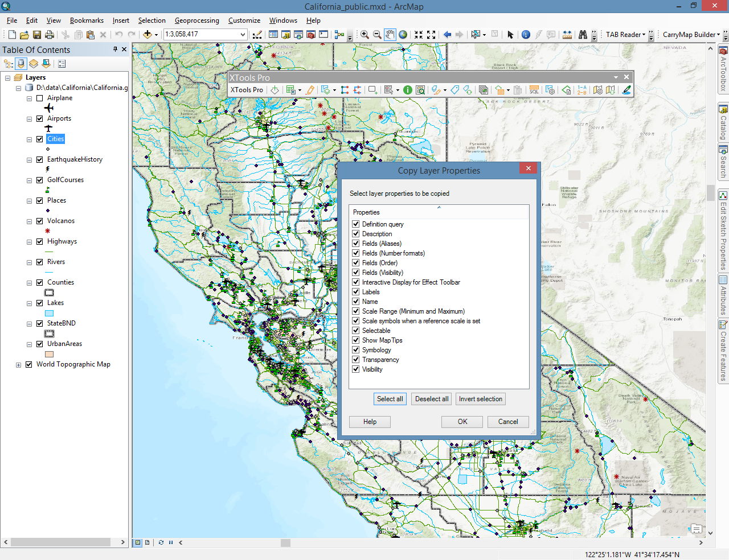The image size is (729, 560).
Task: Open the ArcToolbox red toolbox icon
Action: click(311, 35)
